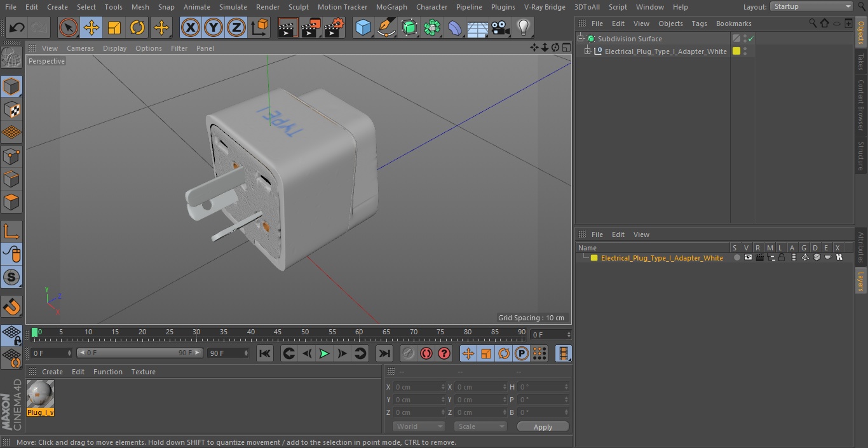Activate the Scale tool

click(114, 27)
